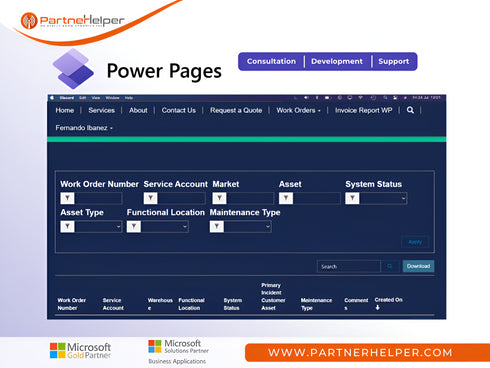Click the Market filter icon
This screenshot has width=490, height=368.
(219, 198)
